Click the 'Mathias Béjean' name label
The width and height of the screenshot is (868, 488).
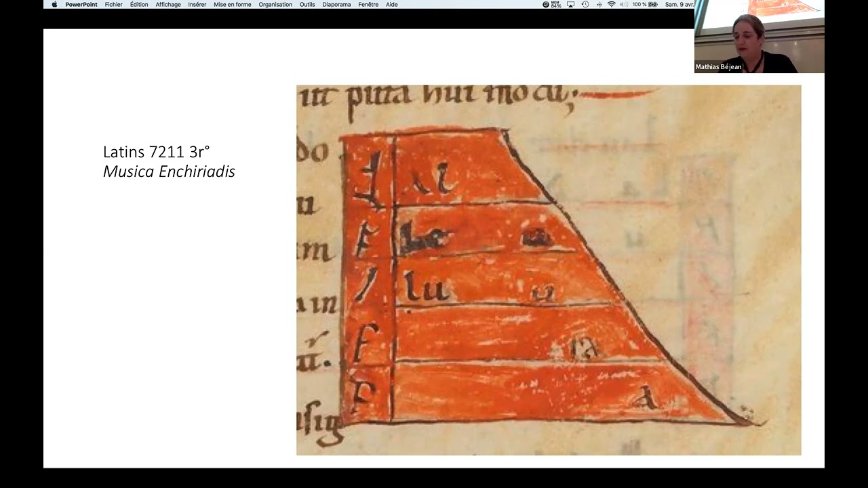pos(718,67)
